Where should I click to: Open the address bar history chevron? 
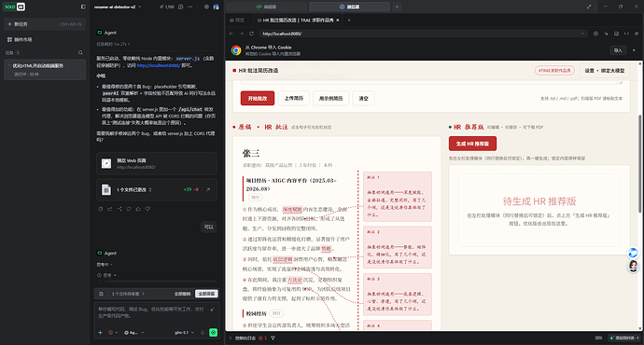[582, 34]
